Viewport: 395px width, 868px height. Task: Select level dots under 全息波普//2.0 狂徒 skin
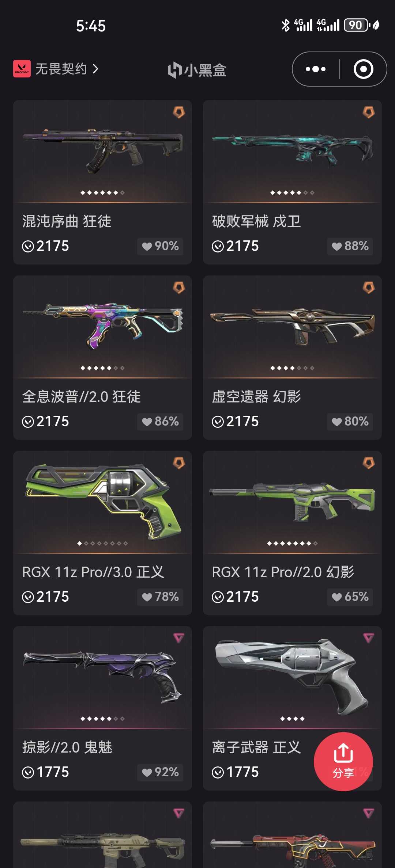coord(102,368)
